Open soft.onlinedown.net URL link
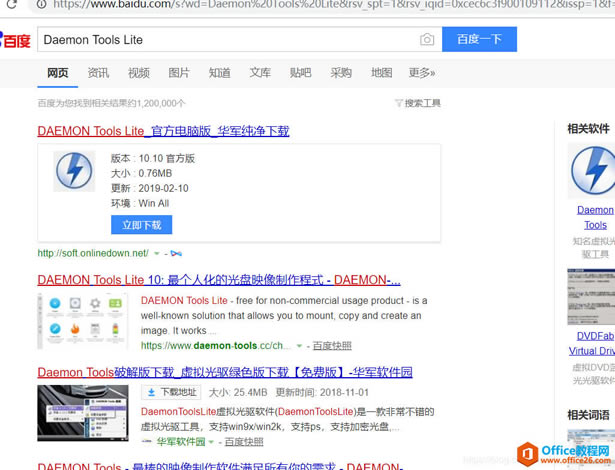The image size is (615, 470). point(93,253)
